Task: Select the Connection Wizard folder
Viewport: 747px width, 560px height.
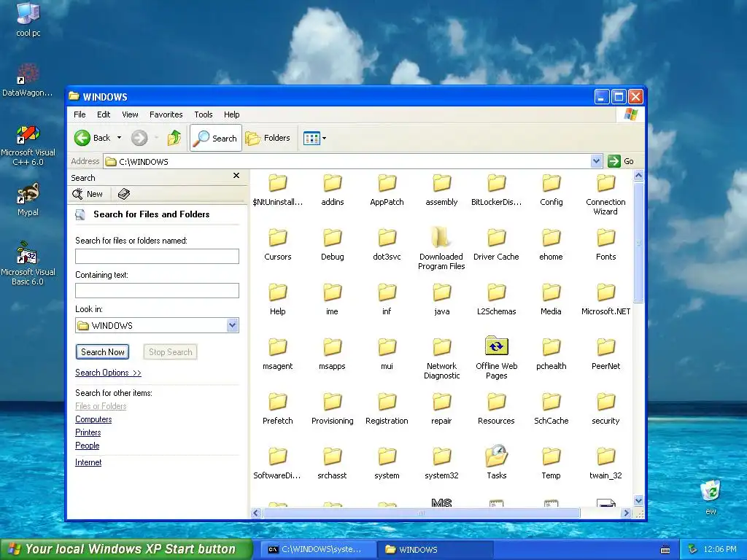Action: 605,195
